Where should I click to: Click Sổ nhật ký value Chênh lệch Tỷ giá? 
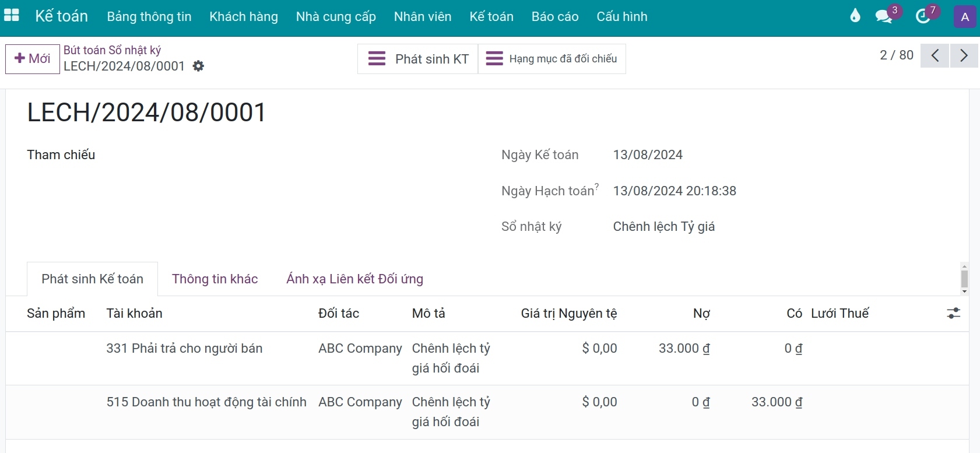click(x=663, y=226)
